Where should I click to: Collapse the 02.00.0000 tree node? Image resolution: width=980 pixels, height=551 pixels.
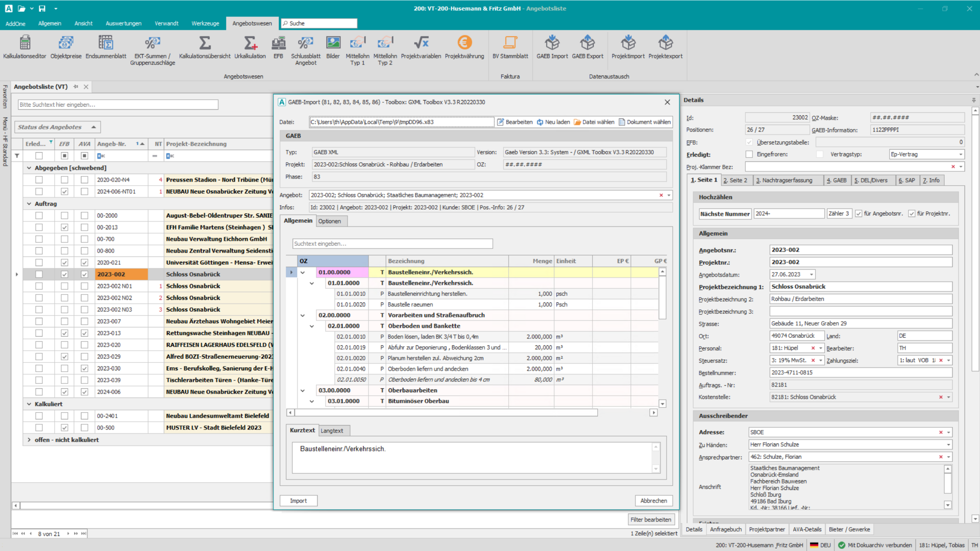tap(303, 315)
